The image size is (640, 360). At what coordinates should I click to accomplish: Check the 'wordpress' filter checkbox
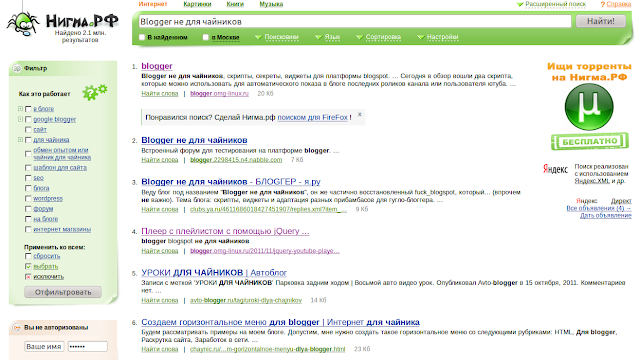click(28, 199)
